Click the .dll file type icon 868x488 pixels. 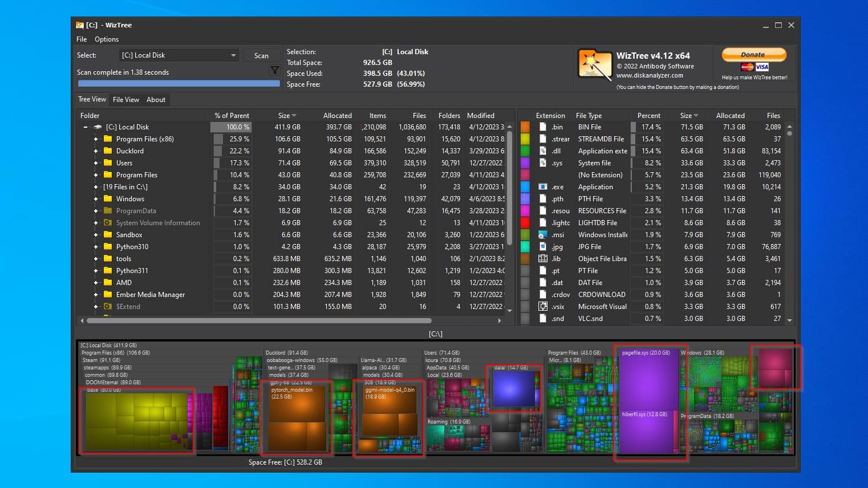click(543, 151)
